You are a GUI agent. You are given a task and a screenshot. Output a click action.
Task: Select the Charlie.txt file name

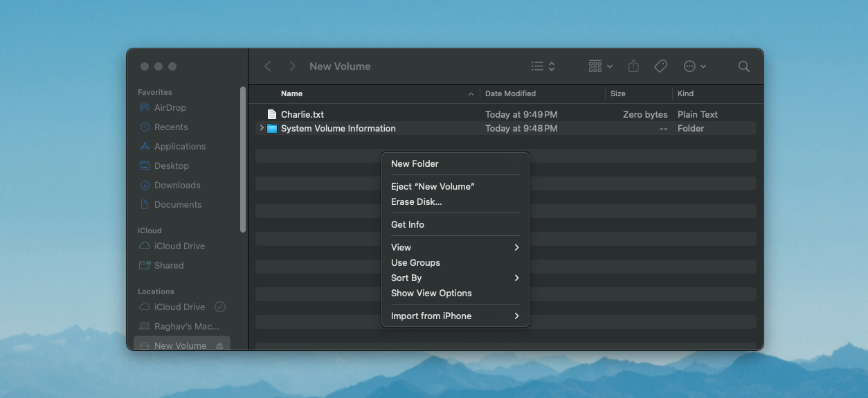[302, 114]
